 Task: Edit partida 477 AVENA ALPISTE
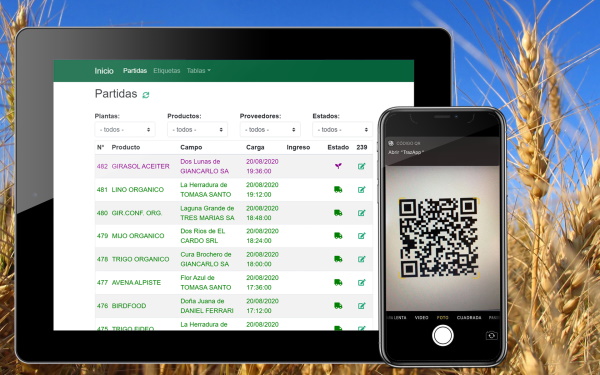[362, 282]
